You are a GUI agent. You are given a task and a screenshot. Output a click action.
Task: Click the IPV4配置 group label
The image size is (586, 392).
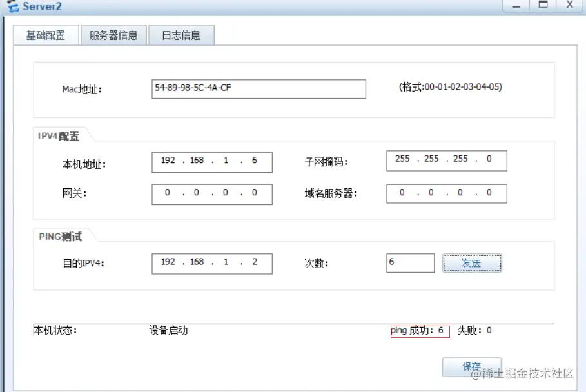click(59, 136)
